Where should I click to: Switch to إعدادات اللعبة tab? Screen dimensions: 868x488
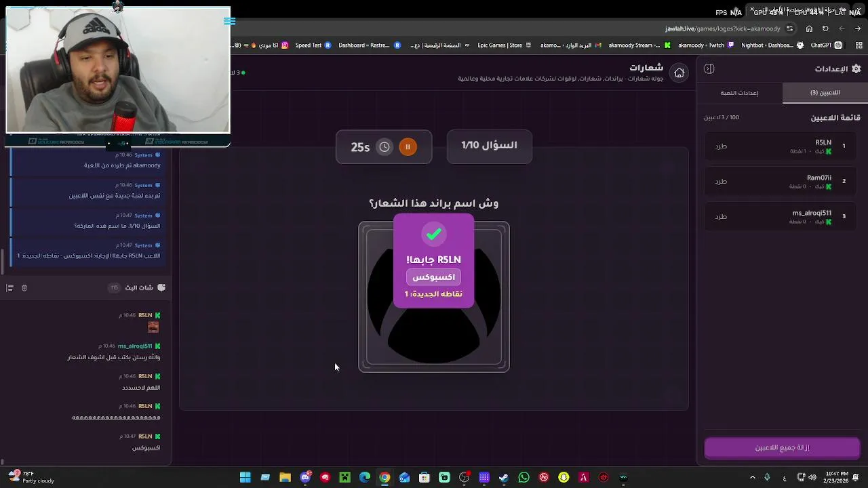tap(739, 93)
